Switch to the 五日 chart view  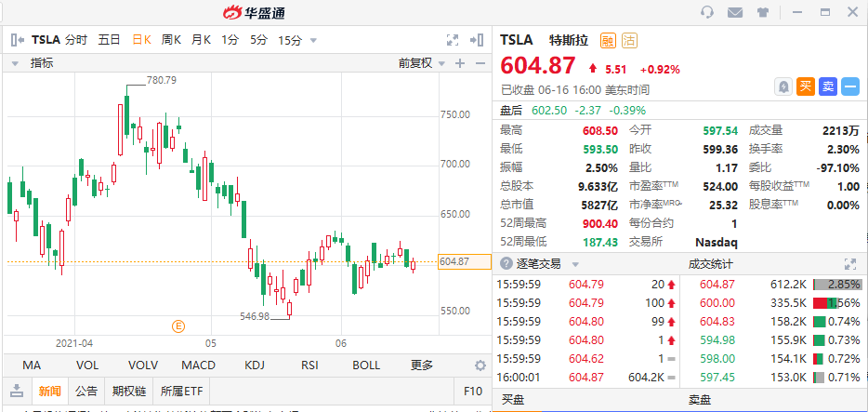(109, 40)
